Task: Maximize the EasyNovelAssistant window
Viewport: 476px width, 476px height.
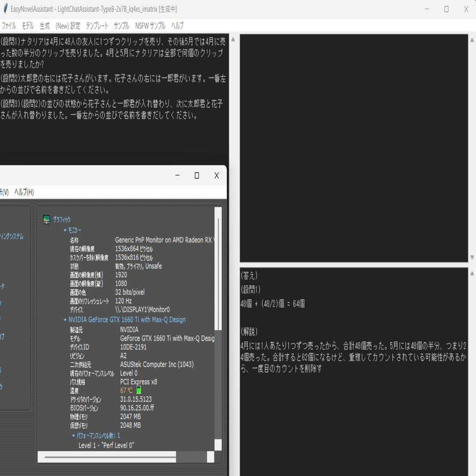Action: pos(446,9)
